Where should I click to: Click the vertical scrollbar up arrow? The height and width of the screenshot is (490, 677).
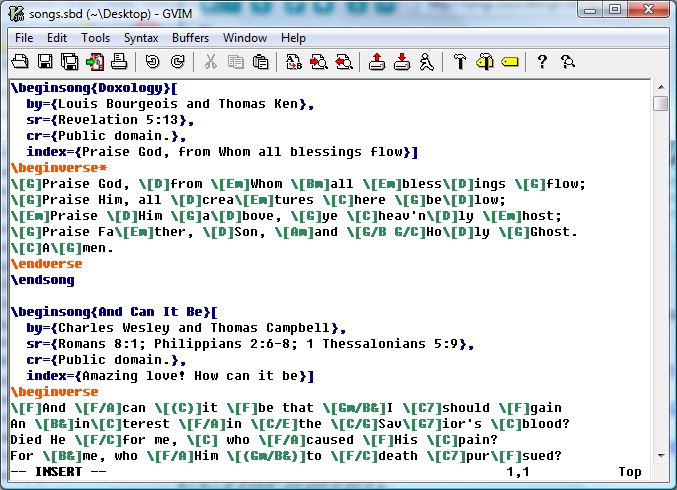(x=661, y=87)
